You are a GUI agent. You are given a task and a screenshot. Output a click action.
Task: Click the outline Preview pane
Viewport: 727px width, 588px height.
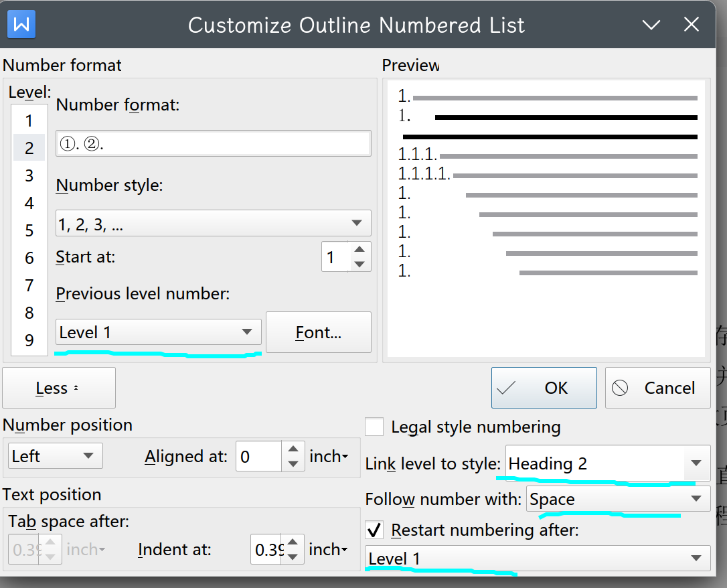click(546, 219)
